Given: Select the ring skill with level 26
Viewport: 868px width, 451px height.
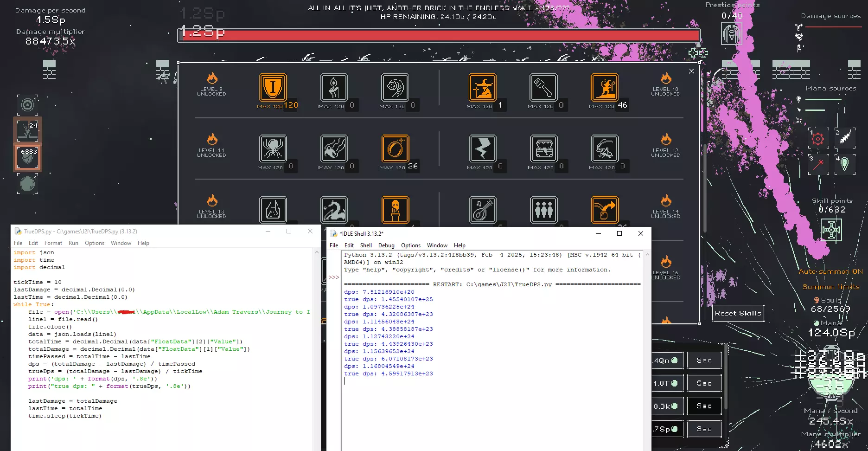Looking at the screenshot, I should (395, 148).
